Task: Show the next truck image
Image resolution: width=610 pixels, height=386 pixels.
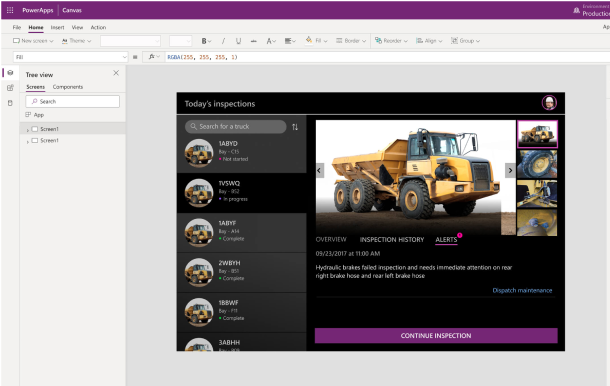Action: pyautogui.click(x=510, y=170)
